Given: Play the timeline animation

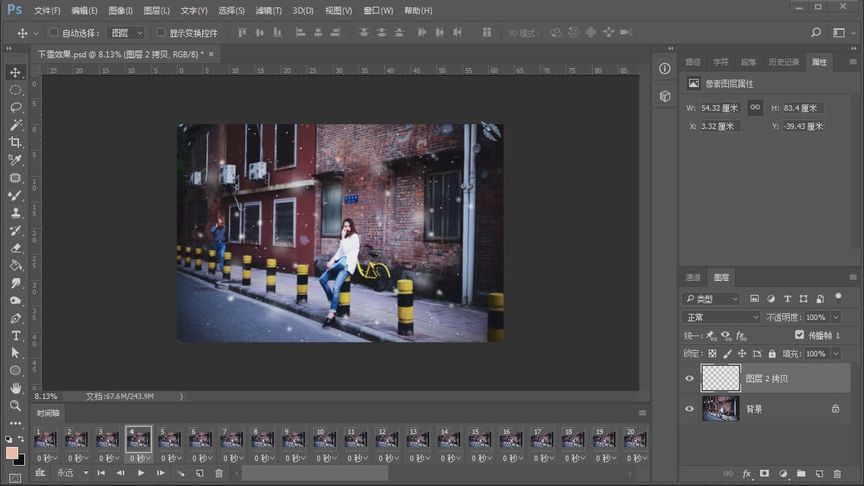Looking at the screenshot, I should (140, 472).
